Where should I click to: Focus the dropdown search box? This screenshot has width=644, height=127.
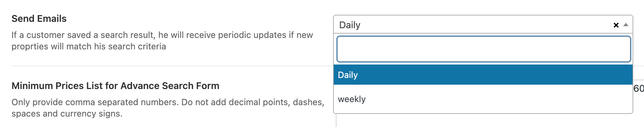click(484, 49)
